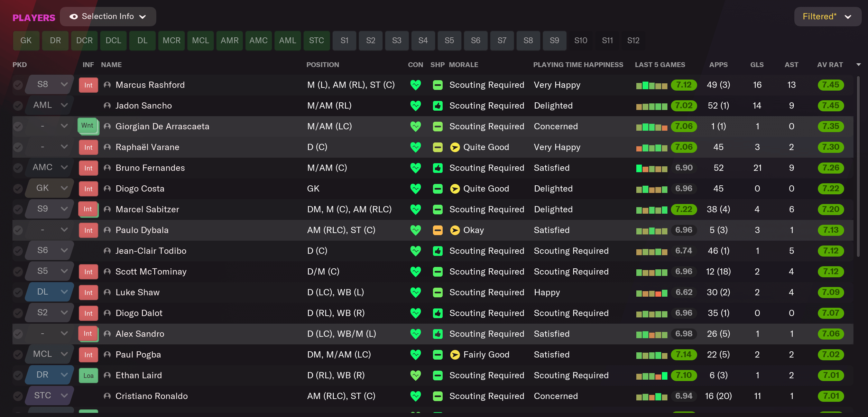This screenshot has width=868, height=417.
Task: Toggle the selection checkmark for Cristiano Ronaldo
Action: (18, 396)
